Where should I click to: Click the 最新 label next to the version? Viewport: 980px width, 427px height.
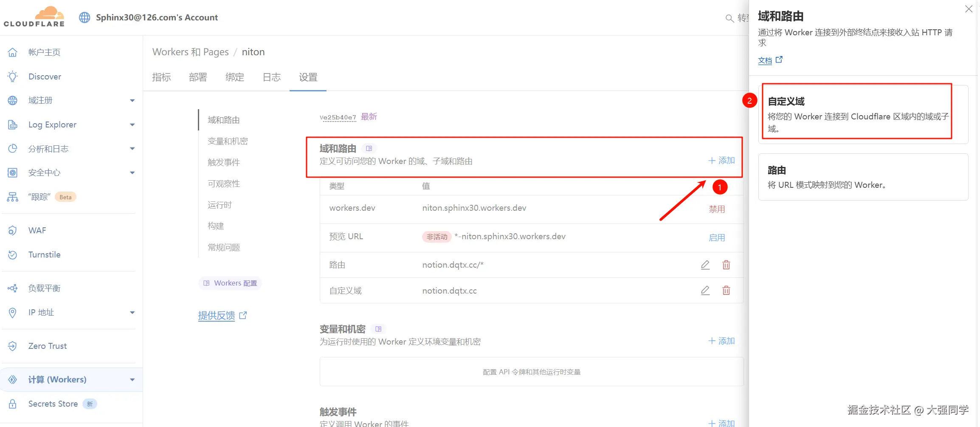click(369, 117)
